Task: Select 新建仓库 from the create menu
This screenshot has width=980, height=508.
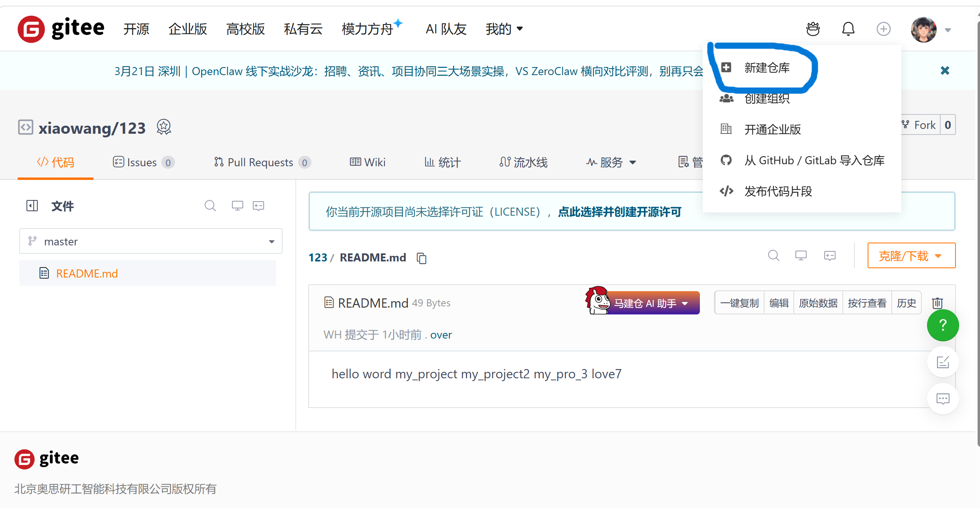Action: 767,67
